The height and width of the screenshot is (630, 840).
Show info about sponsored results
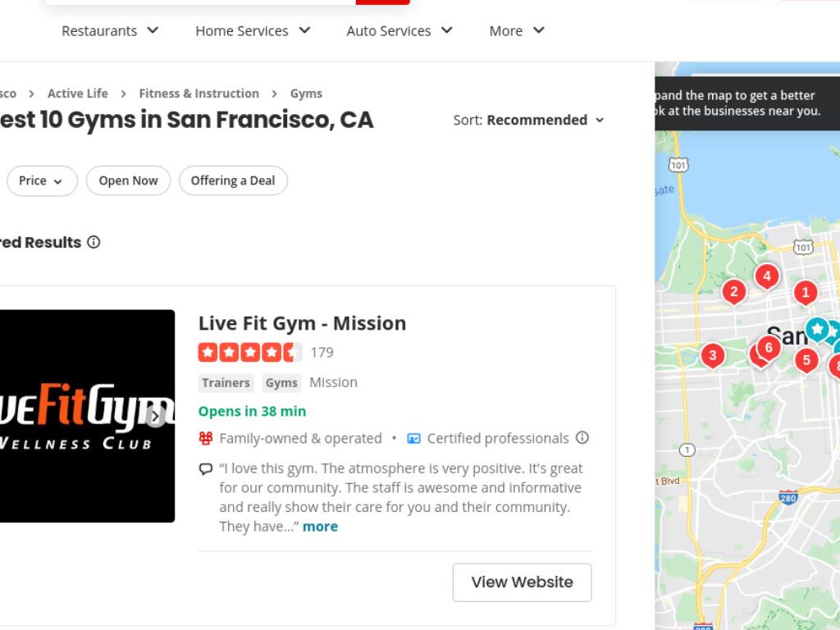tap(94, 242)
